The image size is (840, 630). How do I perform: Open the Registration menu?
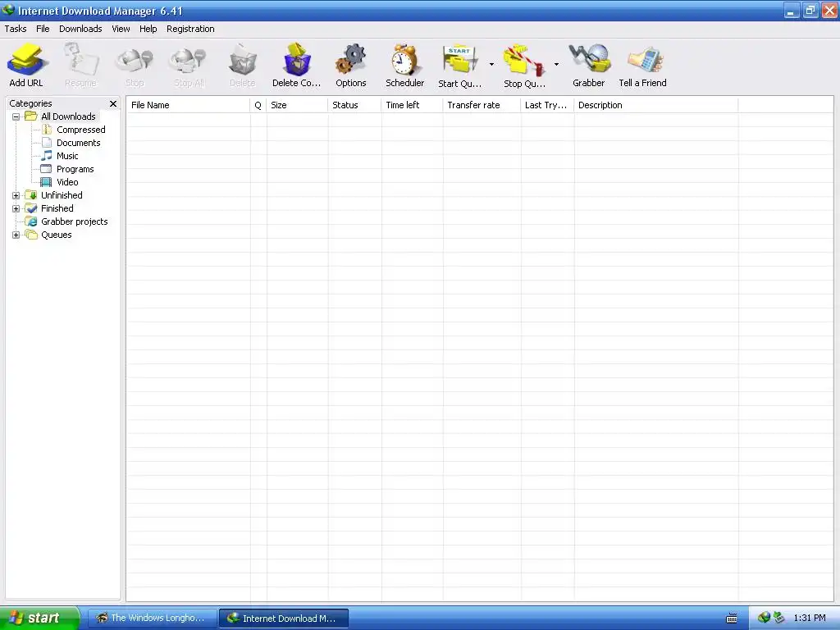coord(190,29)
